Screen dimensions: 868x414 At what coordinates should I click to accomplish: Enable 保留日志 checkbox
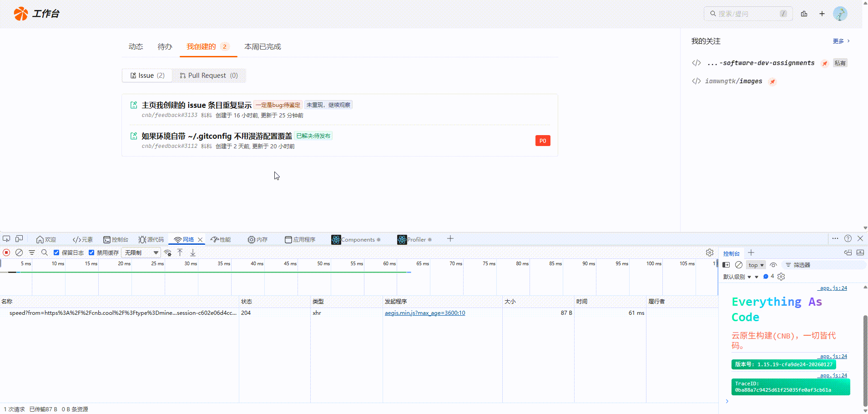tap(56, 252)
